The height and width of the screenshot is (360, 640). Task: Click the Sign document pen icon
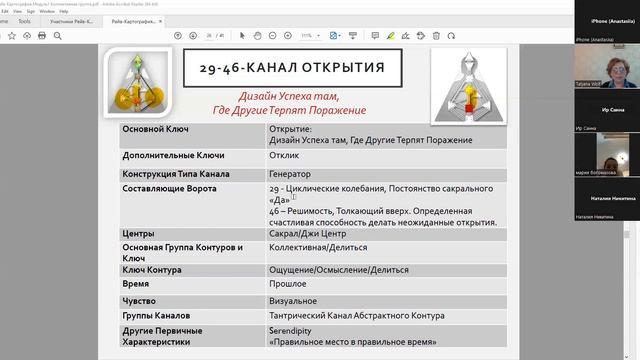(405, 36)
